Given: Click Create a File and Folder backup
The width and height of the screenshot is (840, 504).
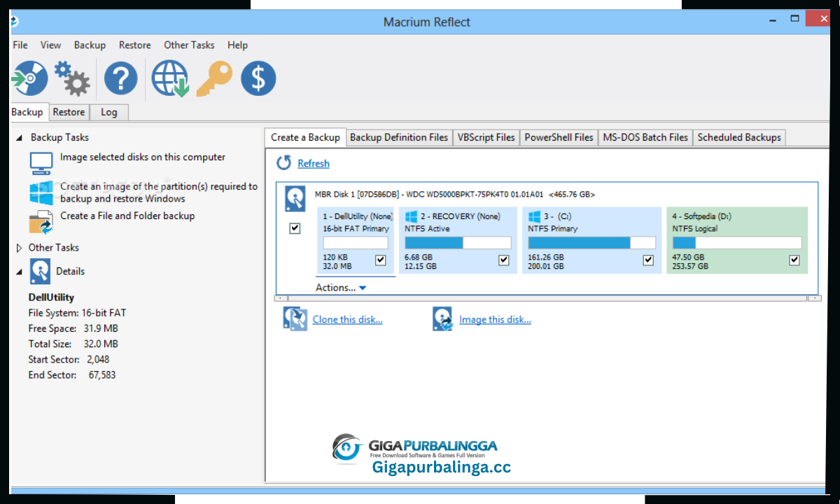Looking at the screenshot, I should [127, 216].
